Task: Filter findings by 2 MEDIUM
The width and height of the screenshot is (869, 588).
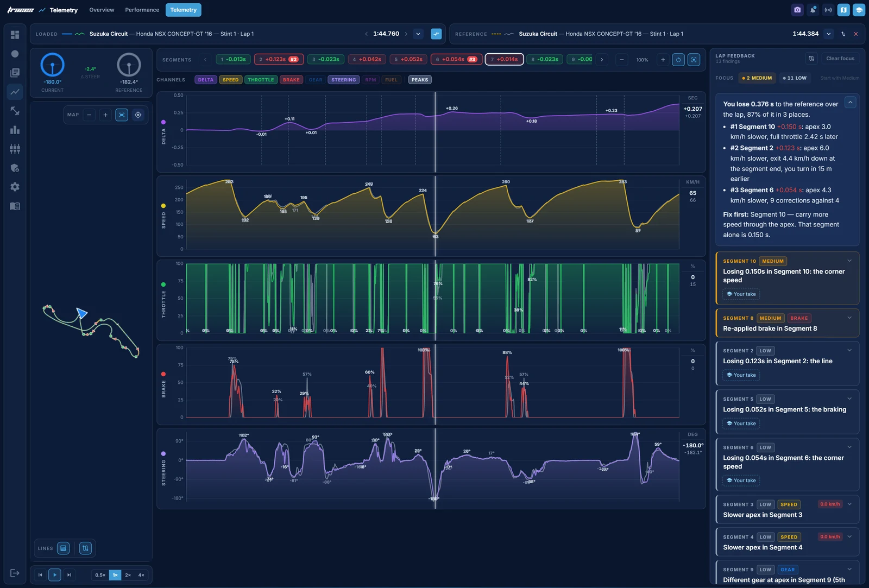Action: click(757, 78)
